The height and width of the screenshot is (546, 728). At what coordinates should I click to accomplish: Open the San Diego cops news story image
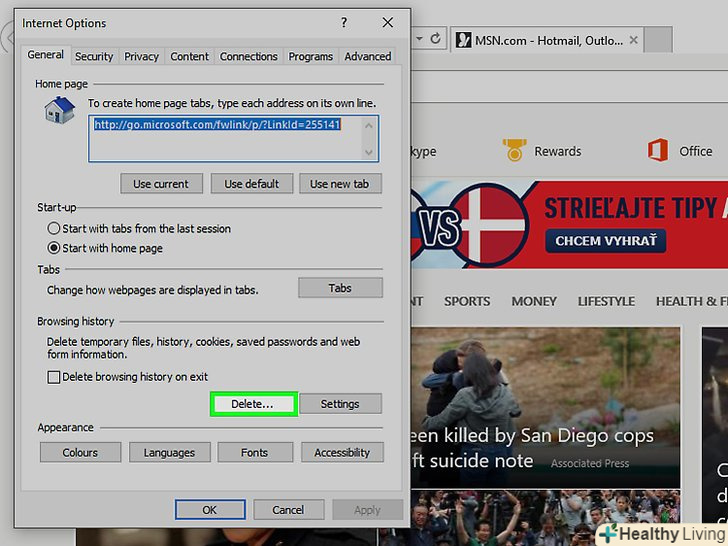(x=546, y=407)
